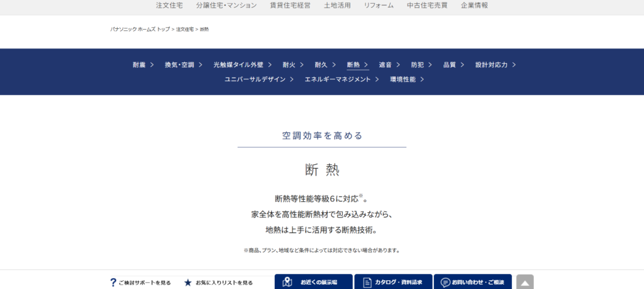Viewport: 644px width, 289px height.
Task: Open 遮音 navigation link
Action: [386, 65]
